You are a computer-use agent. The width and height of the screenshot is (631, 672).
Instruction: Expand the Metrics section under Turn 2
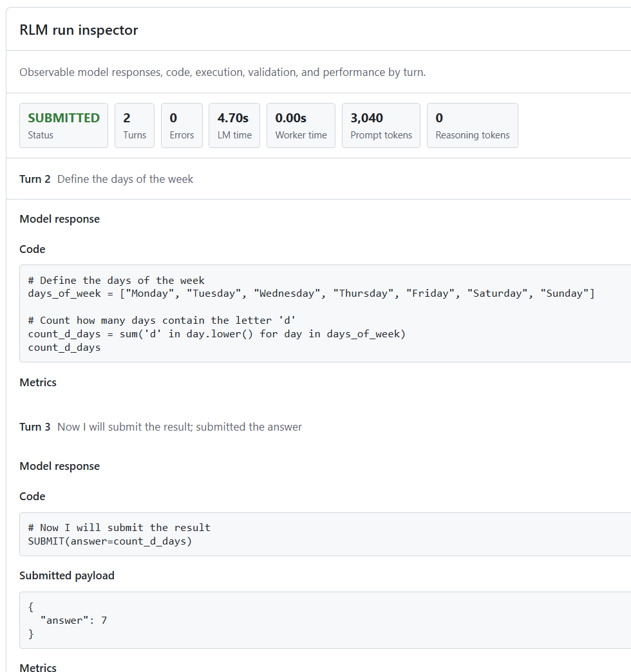coord(38,382)
